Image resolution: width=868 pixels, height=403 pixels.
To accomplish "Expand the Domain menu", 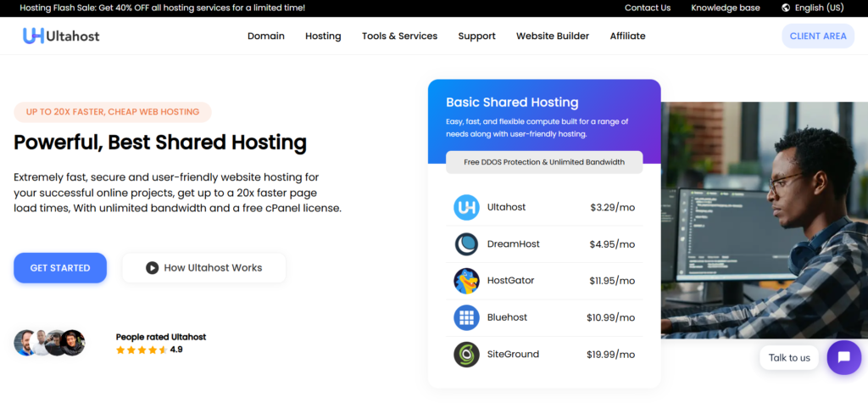I will coord(265,36).
